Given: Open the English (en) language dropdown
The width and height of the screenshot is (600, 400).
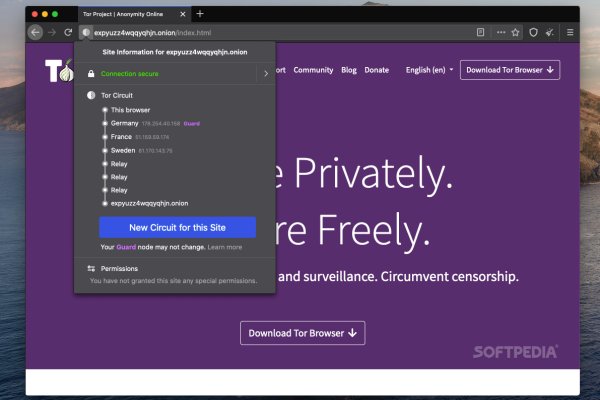Looking at the screenshot, I should (429, 70).
